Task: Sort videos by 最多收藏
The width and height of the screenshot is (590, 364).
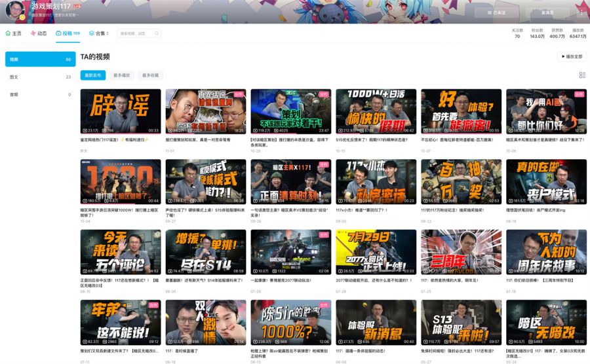Action: pyautogui.click(x=151, y=75)
